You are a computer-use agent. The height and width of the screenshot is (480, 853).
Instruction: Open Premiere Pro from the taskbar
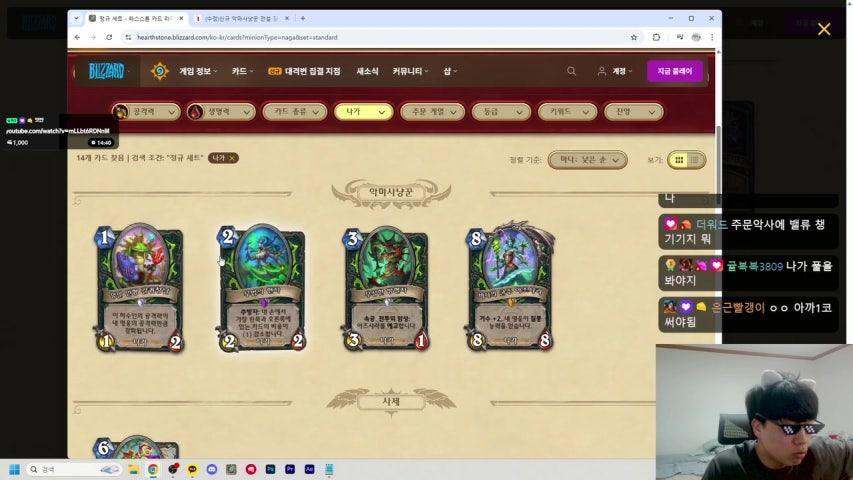coord(290,469)
